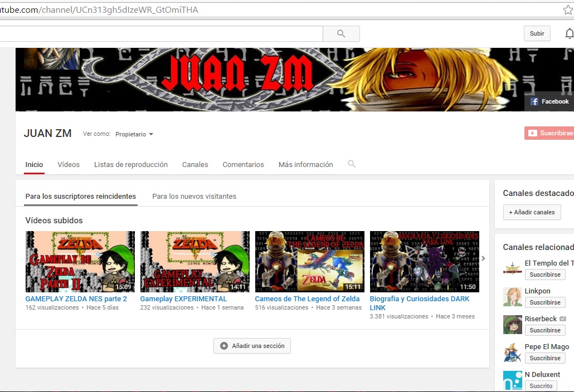Open the Facebook link on banner
574x392 pixels.
[x=549, y=102]
